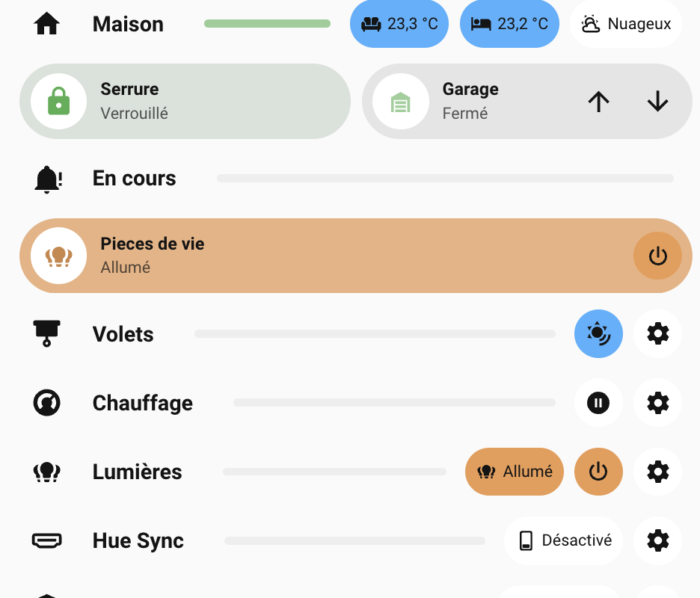Image resolution: width=700 pixels, height=598 pixels.
Task: Open the Nuageux weather chip
Action: tap(626, 24)
